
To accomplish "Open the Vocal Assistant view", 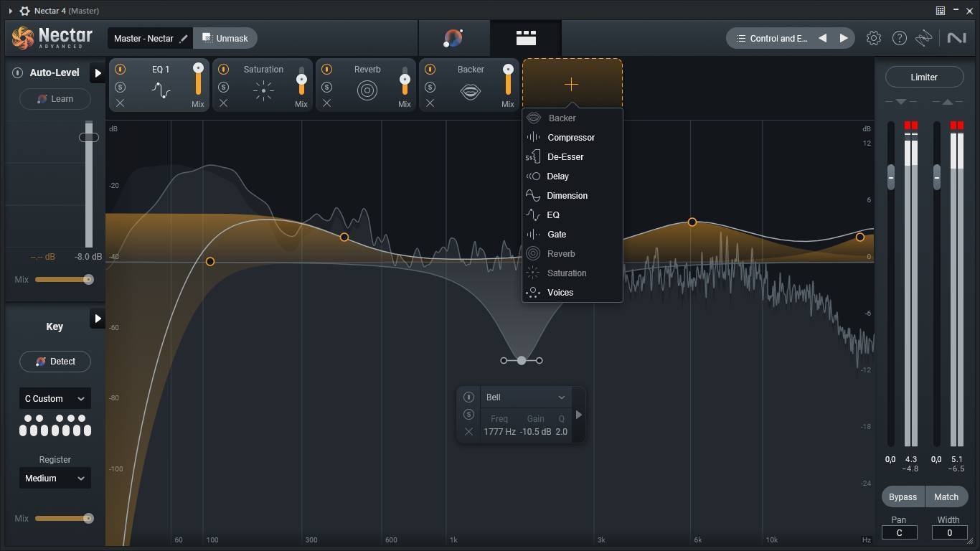I will (453, 38).
